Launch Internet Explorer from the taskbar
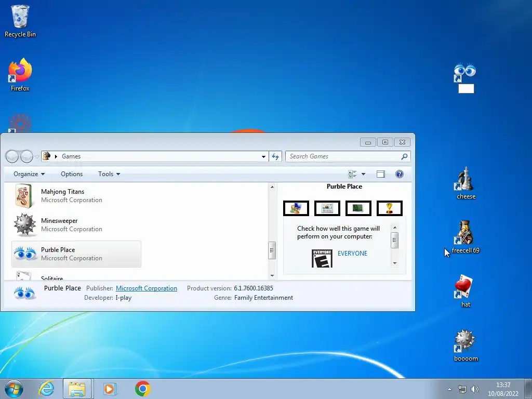 [46, 389]
